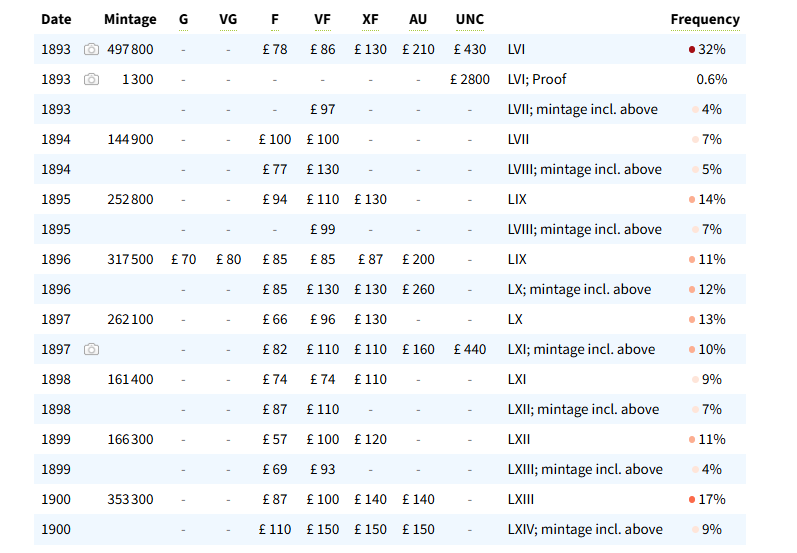Click the Date column header
This screenshot has width=797, height=553.
(x=56, y=19)
